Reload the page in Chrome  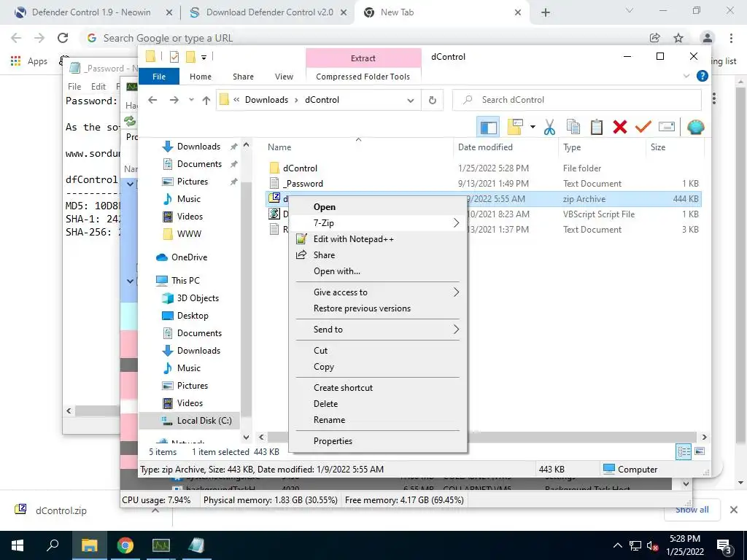(x=63, y=38)
